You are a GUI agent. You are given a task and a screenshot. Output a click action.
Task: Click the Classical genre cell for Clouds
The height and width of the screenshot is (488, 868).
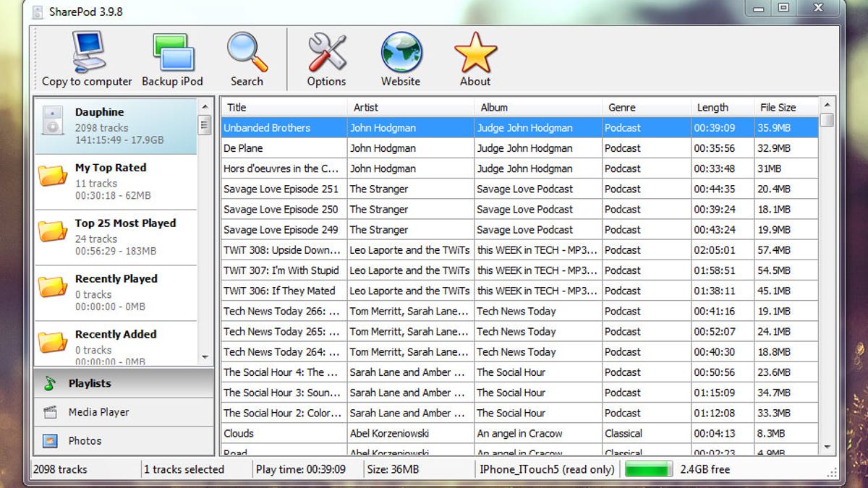coord(646,434)
